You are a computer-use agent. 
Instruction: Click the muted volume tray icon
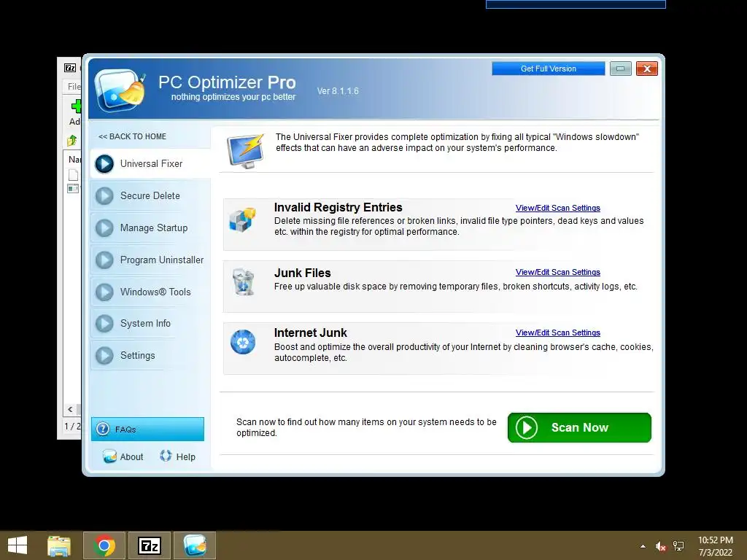click(660, 546)
